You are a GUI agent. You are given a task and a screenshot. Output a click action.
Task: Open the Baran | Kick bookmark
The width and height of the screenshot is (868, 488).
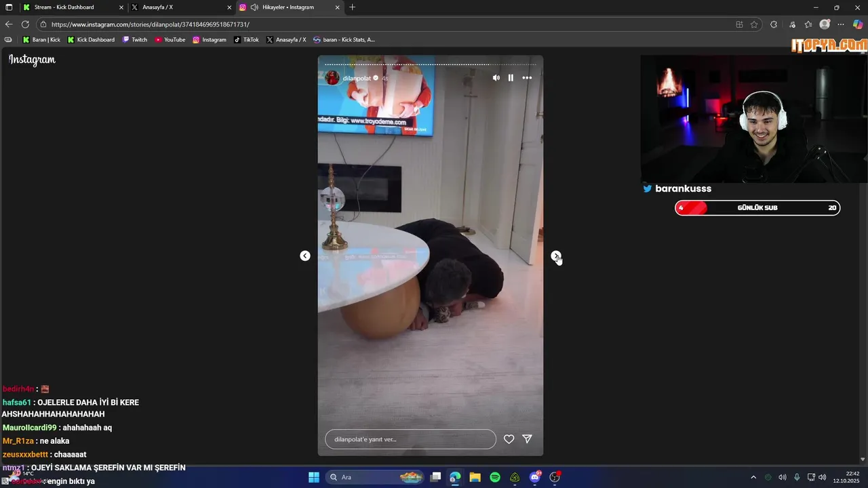click(41, 40)
